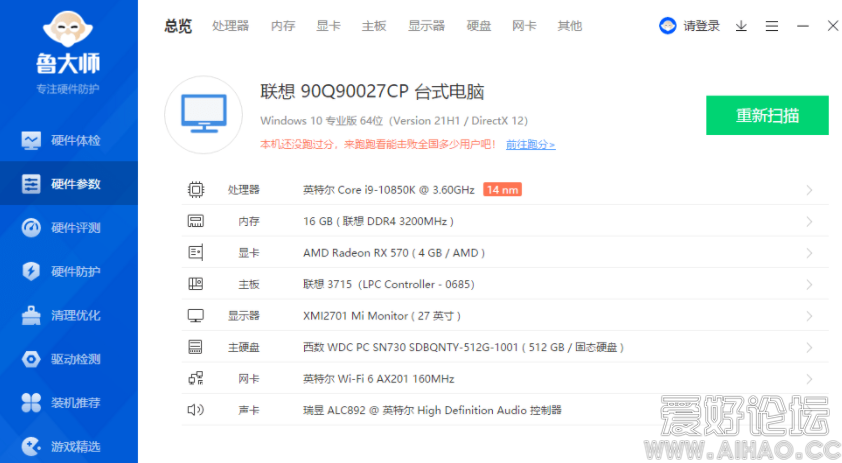Select the XMI2701 Mi Monitor text
842x463 pixels.
pos(382,316)
